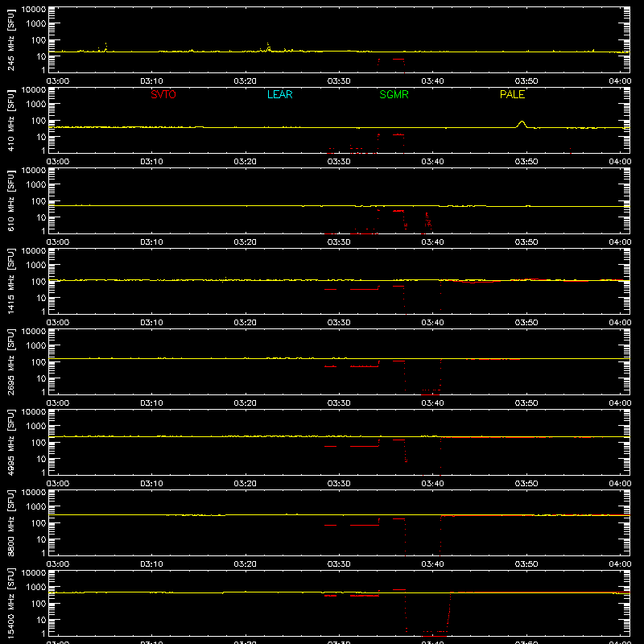Click the 03:10 time label under 245 MHz panel
Viewport: 644px width, 644px height.
click(x=151, y=81)
